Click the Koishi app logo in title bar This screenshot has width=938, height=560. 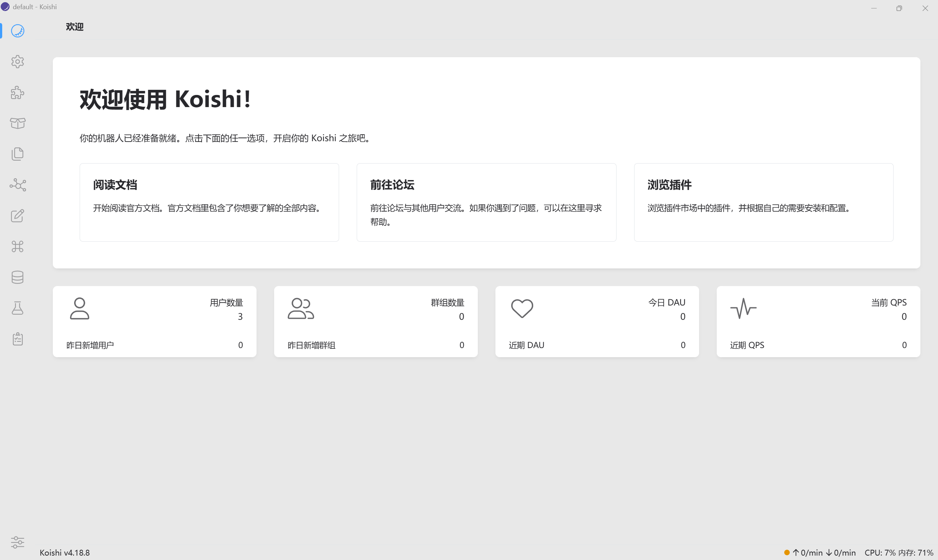click(5, 7)
